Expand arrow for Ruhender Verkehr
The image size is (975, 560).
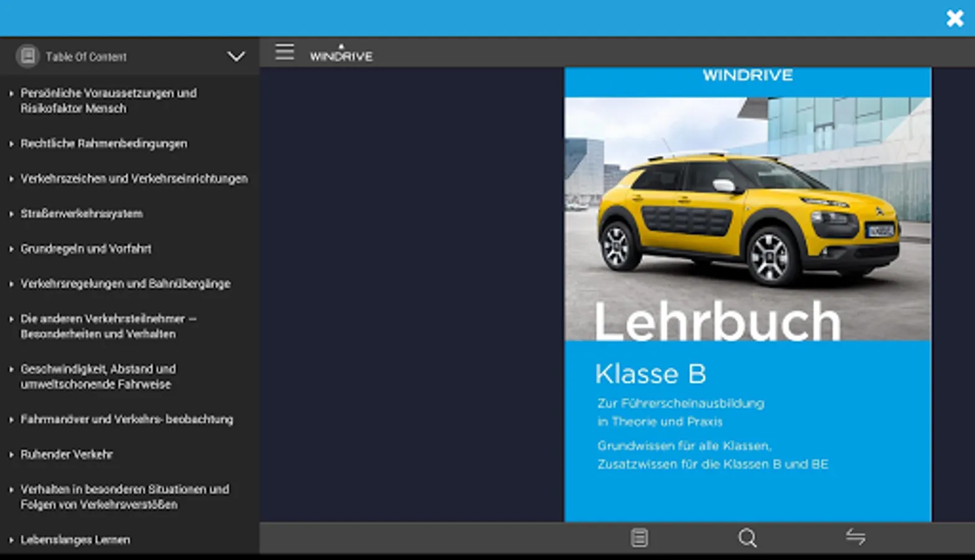[x=11, y=455]
